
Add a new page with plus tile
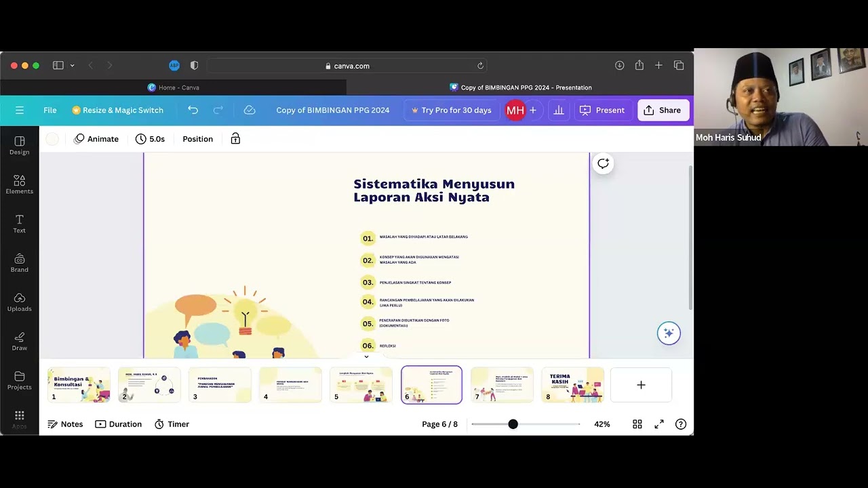tap(641, 385)
